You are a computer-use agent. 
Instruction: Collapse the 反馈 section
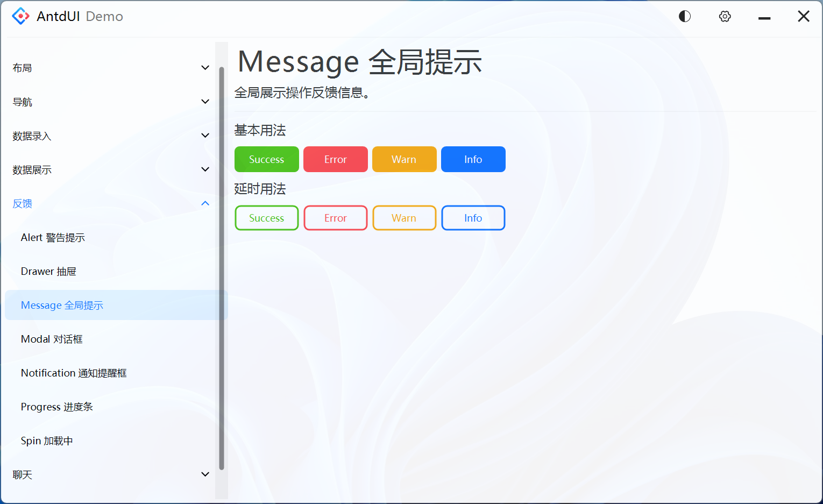tap(108, 203)
